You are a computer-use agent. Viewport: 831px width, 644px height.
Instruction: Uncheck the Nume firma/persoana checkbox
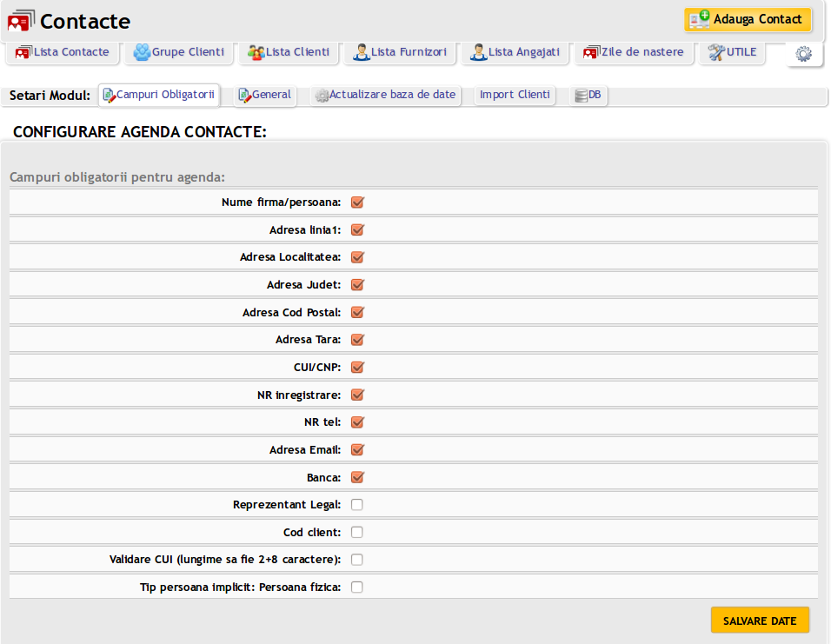[x=357, y=202]
